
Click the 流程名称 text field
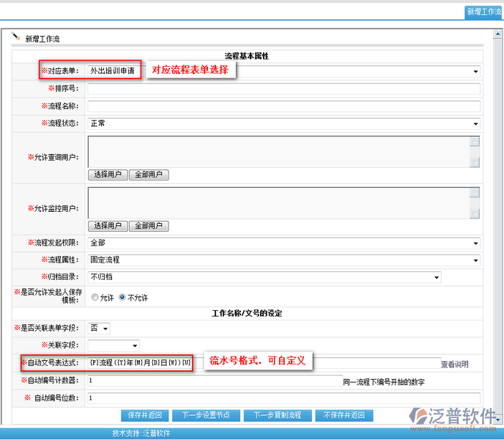point(283,106)
